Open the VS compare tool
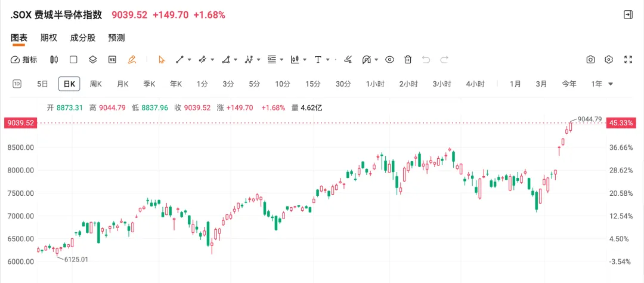Viewport: 644px width, 283px height. point(112,60)
